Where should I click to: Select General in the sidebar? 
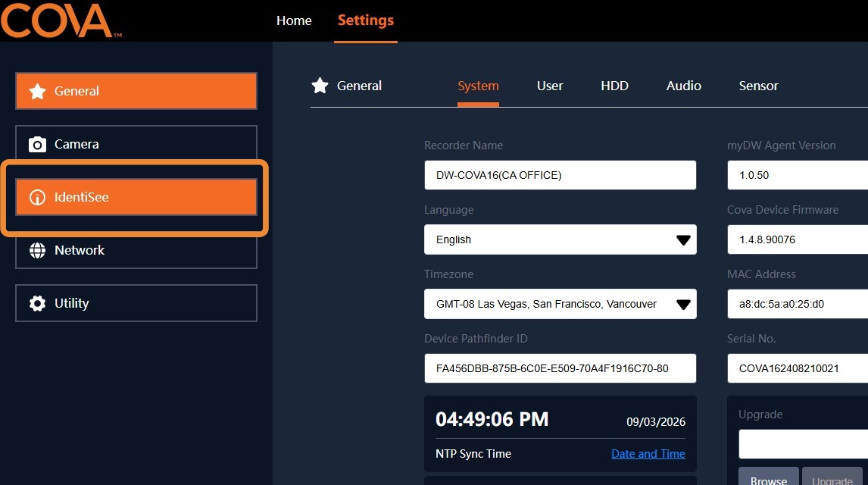click(136, 91)
